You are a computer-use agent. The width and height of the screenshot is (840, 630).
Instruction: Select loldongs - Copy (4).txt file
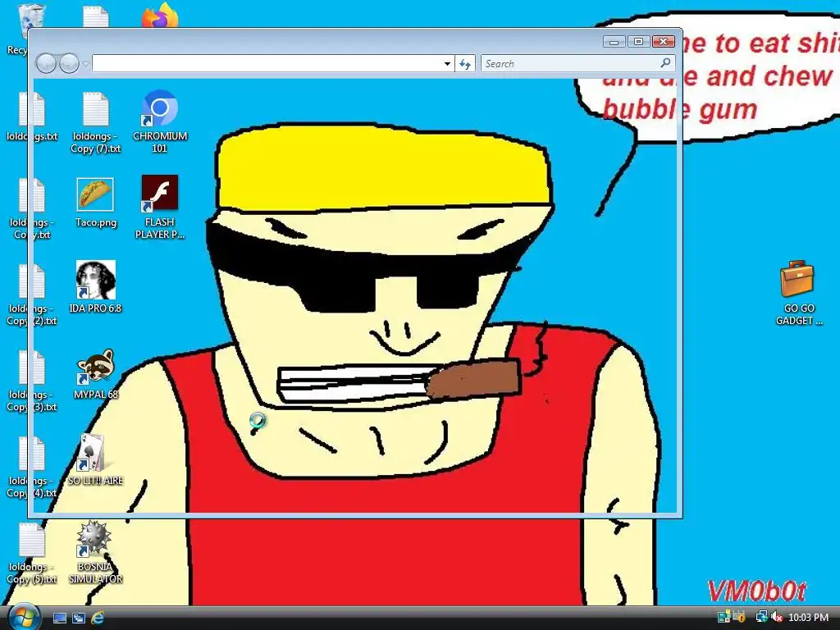pos(32,468)
